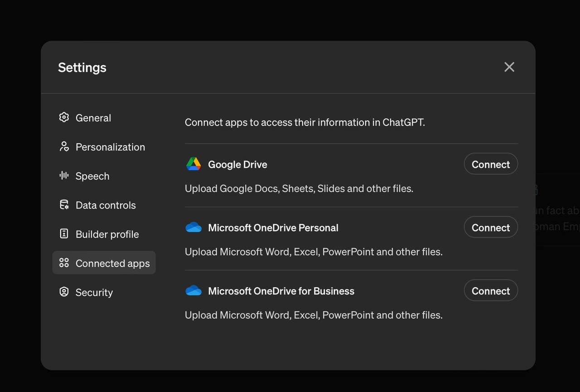Click the Data controls database icon
Screen dimensions: 580x392
tap(64, 205)
